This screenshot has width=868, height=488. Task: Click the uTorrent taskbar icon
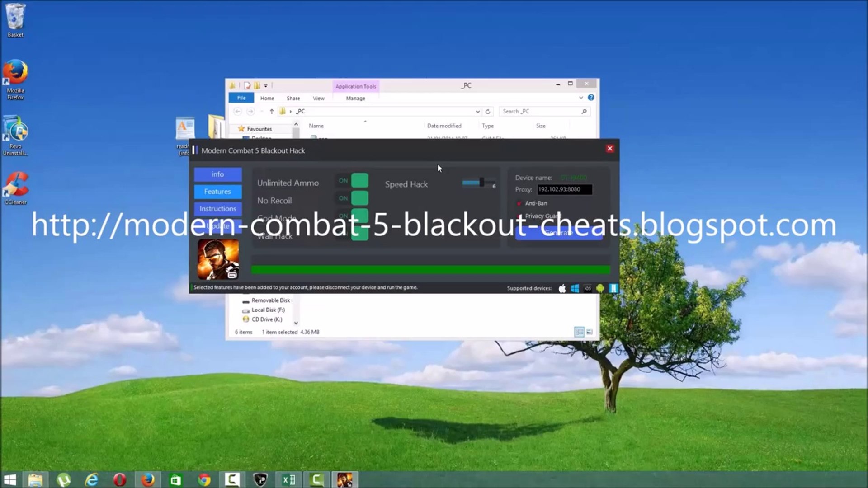pos(64,479)
